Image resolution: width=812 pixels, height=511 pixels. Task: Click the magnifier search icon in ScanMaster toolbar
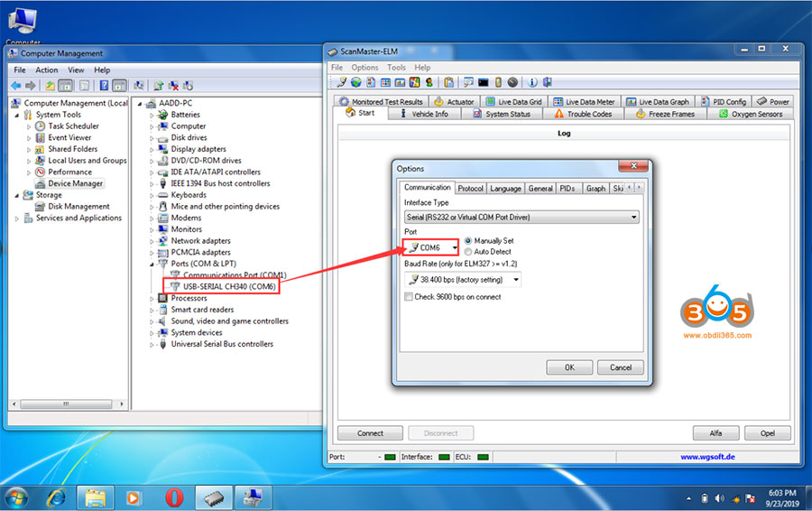coord(468,82)
